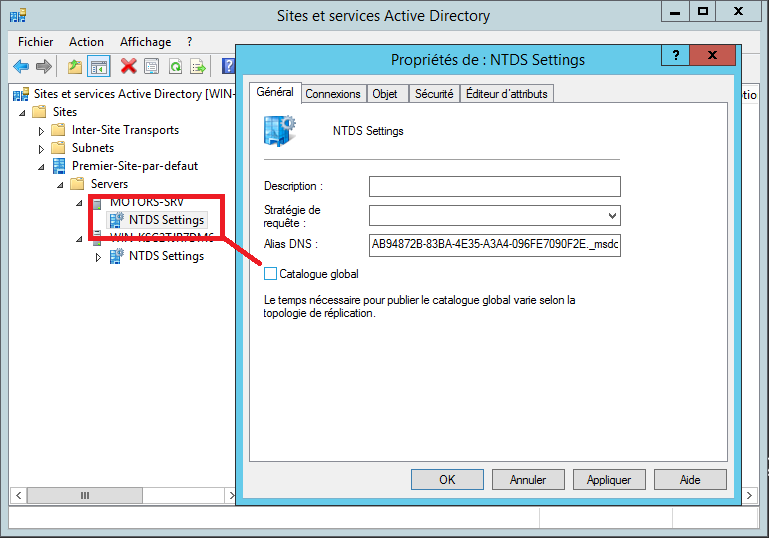Click the tree pane scroll left arrow
The image size is (769, 538).
coord(18,495)
